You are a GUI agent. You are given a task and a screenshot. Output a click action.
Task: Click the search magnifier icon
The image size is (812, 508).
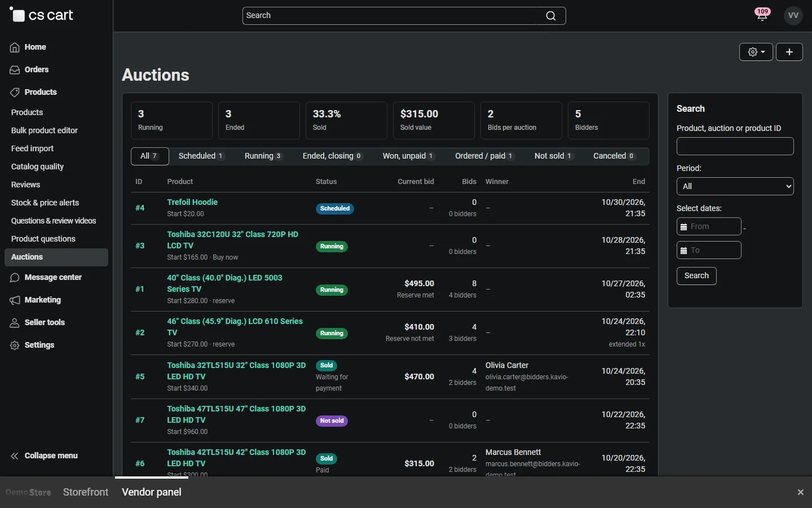(x=551, y=16)
